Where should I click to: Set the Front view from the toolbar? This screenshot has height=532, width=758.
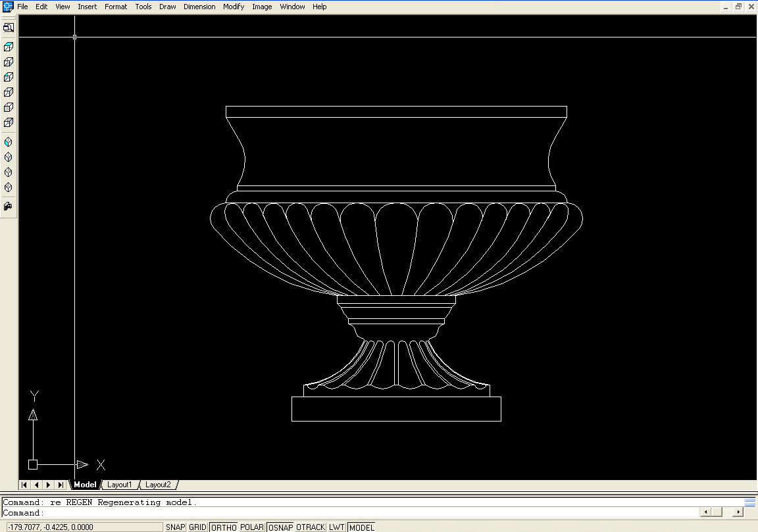coord(9,107)
